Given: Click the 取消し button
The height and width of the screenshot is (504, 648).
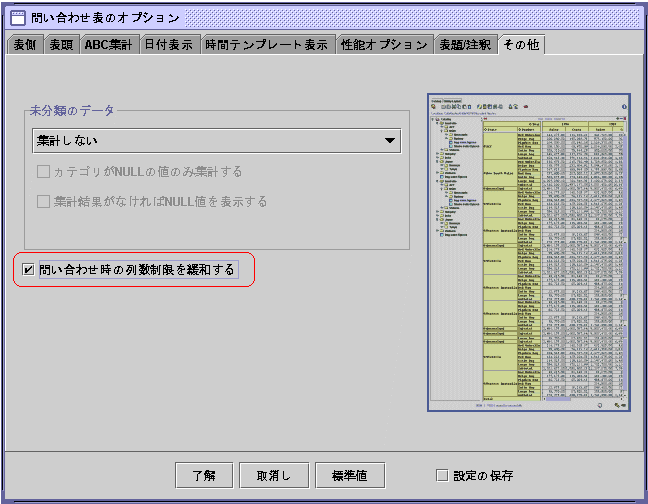Looking at the screenshot, I should coord(273,475).
